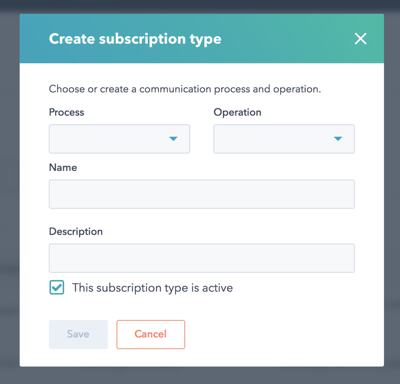
Task: Click the Process field label
Action: coord(66,112)
